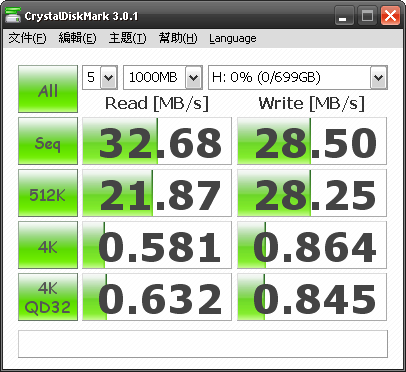Expand the test count dropdown showing 5

pyautogui.click(x=109, y=77)
